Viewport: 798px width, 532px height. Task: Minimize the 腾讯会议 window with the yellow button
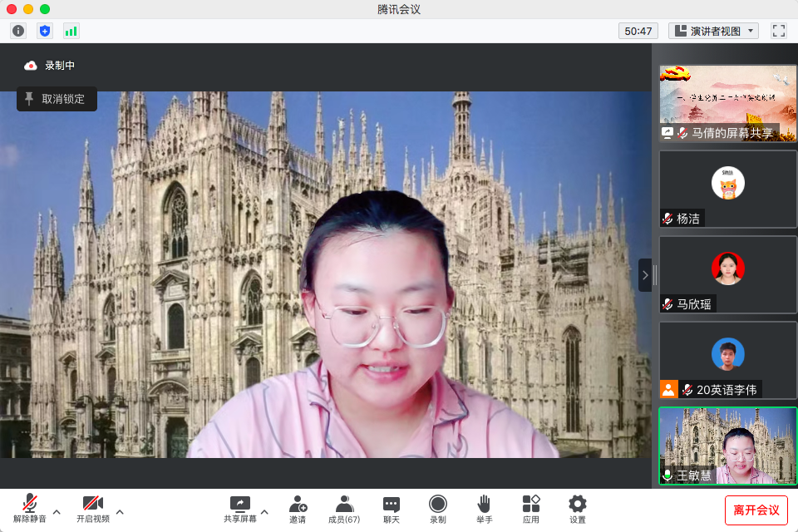(x=28, y=9)
